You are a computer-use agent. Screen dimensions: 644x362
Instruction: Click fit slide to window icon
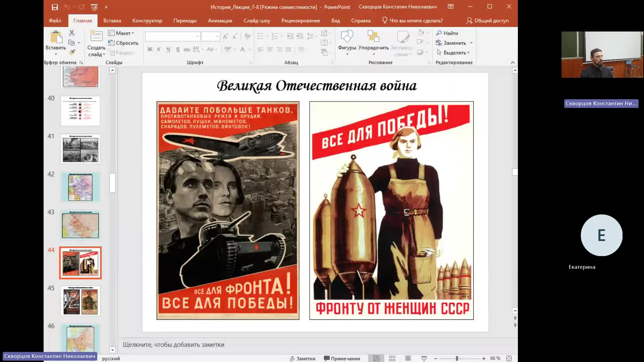pyautogui.click(x=509, y=358)
